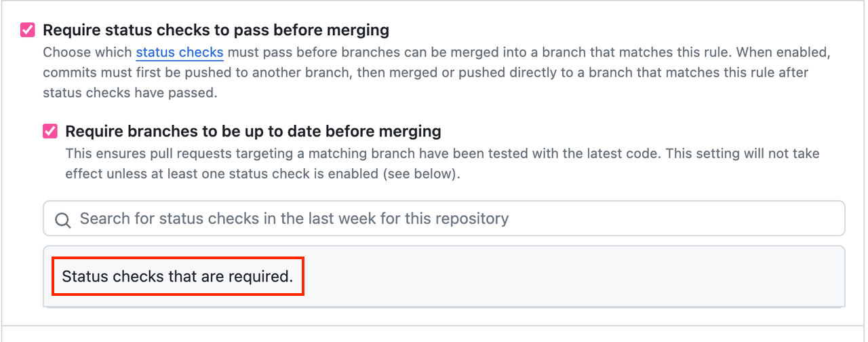868x342 pixels.
Task: Click the Require status checks to pass heading
Action: coord(216,30)
